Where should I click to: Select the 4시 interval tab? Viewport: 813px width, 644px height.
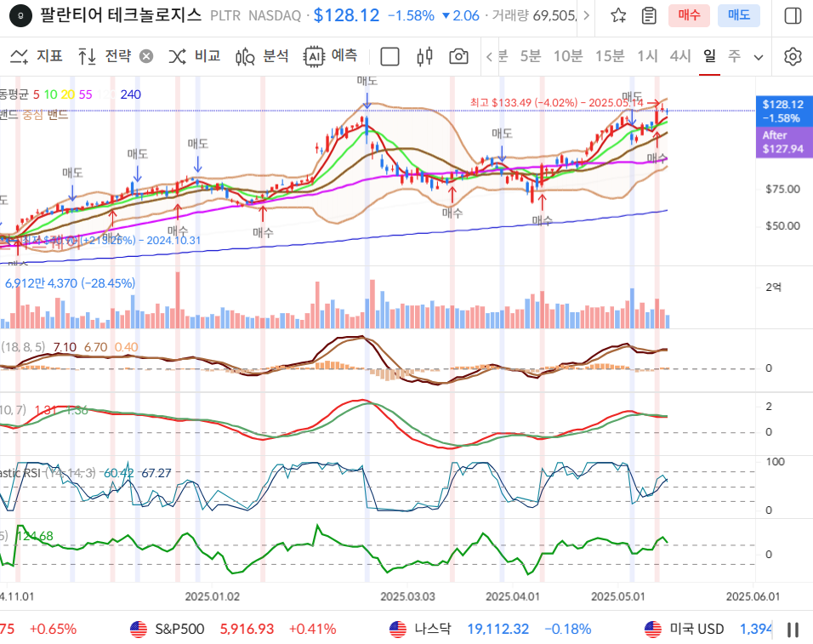[680, 55]
